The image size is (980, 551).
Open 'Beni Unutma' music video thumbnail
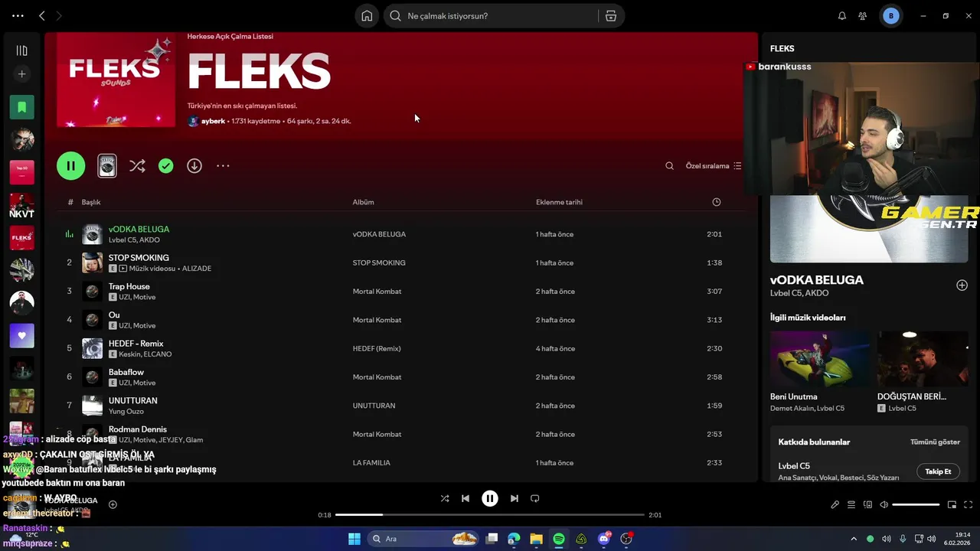pyautogui.click(x=819, y=358)
